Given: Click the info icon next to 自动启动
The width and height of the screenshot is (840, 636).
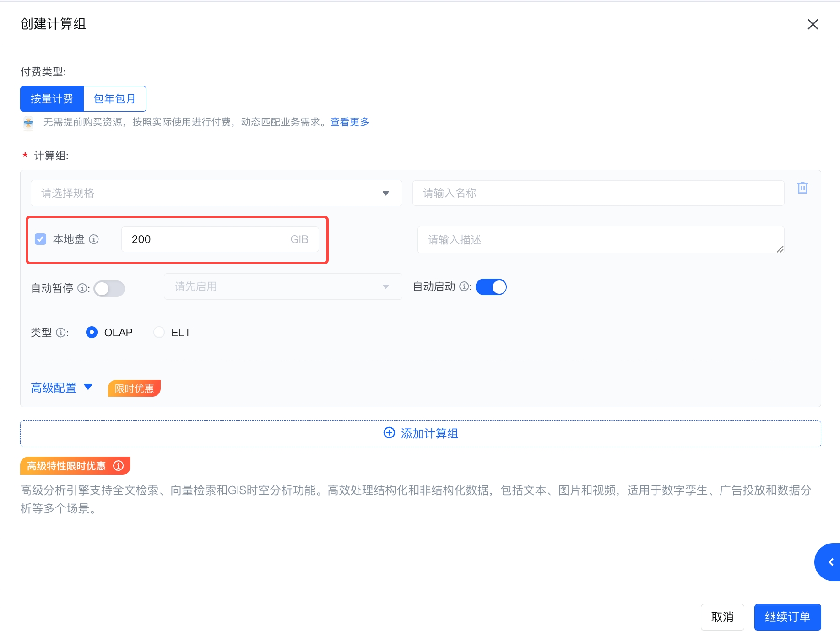Looking at the screenshot, I should pyautogui.click(x=464, y=286).
